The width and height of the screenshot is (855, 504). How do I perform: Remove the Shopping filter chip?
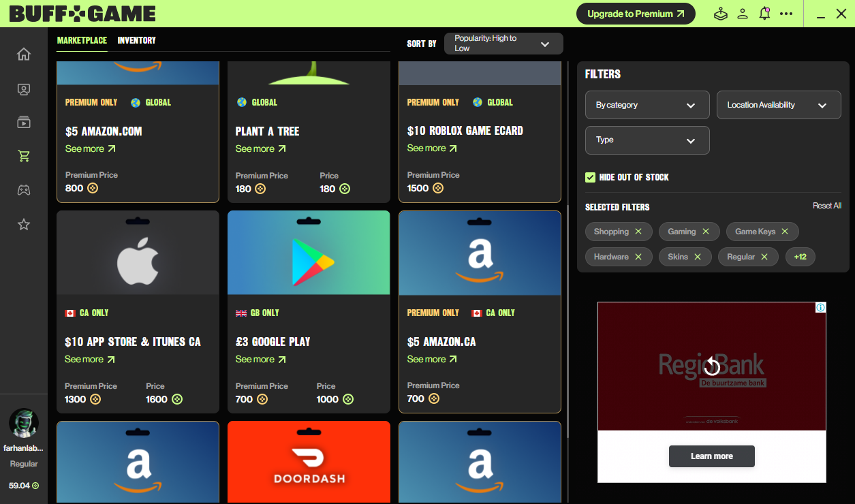click(638, 232)
